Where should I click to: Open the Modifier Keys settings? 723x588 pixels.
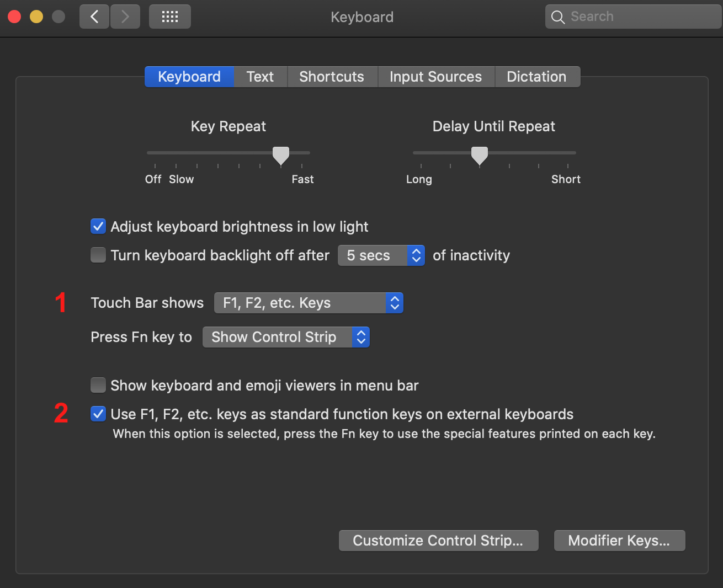(x=619, y=541)
